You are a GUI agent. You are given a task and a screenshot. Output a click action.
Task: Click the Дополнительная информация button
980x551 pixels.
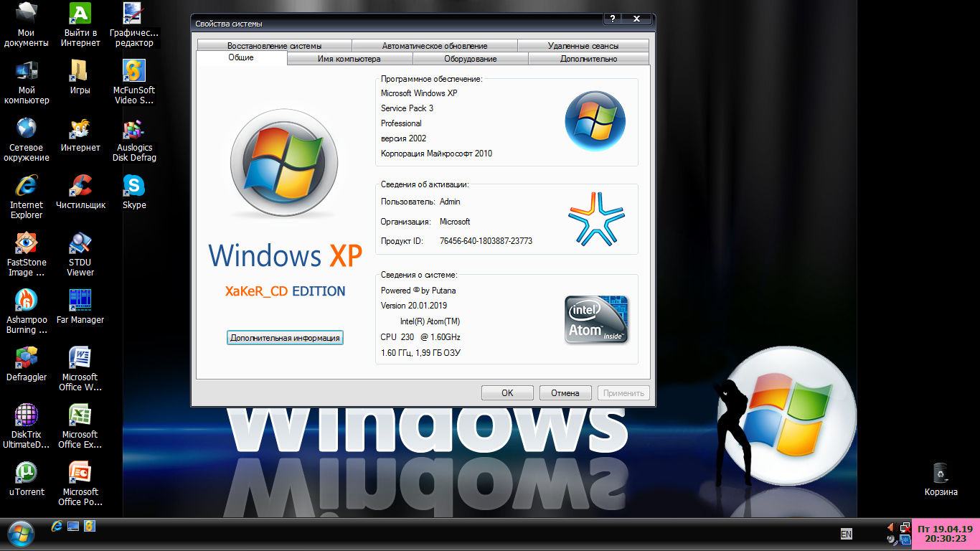[285, 337]
